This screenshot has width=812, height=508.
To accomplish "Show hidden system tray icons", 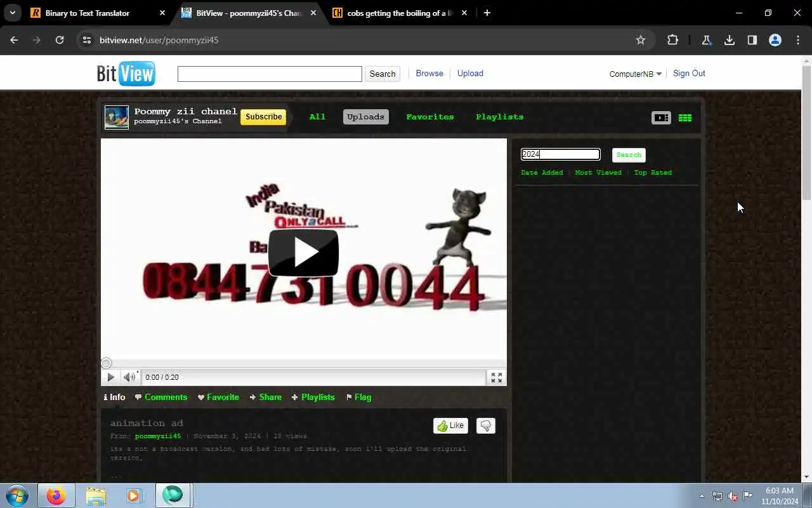I will coord(702,496).
